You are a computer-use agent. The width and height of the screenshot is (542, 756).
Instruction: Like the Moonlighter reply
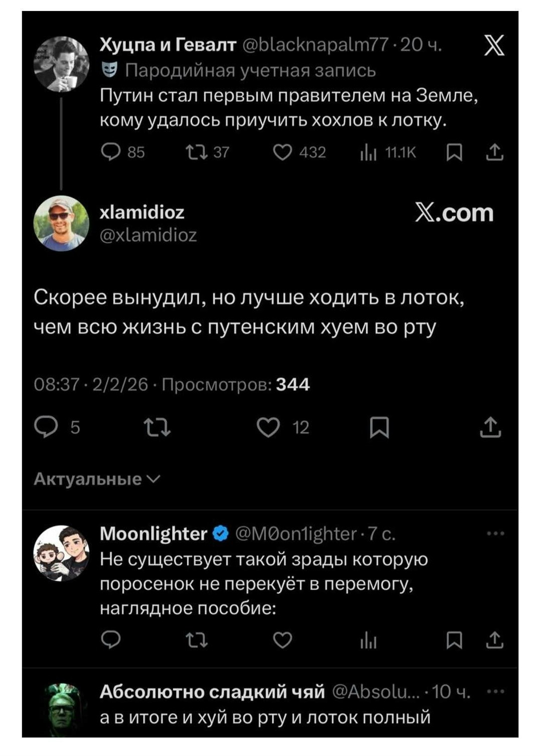point(284,641)
